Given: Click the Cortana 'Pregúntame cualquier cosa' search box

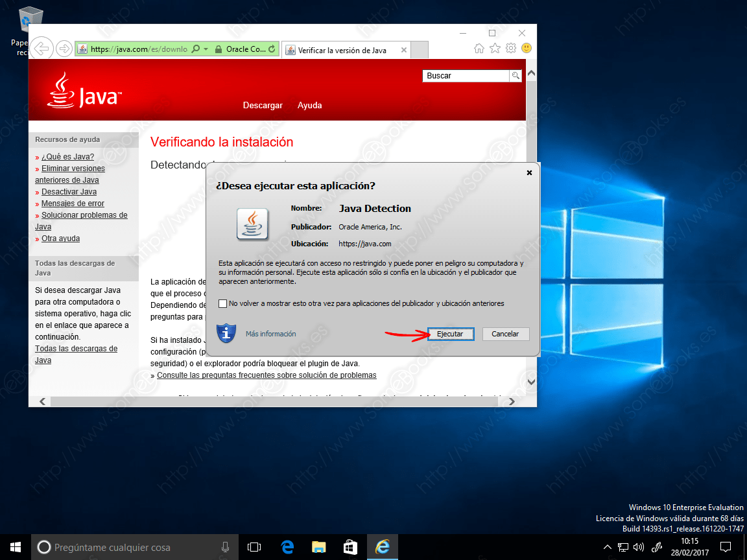Looking at the screenshot, I should (134, 547).
